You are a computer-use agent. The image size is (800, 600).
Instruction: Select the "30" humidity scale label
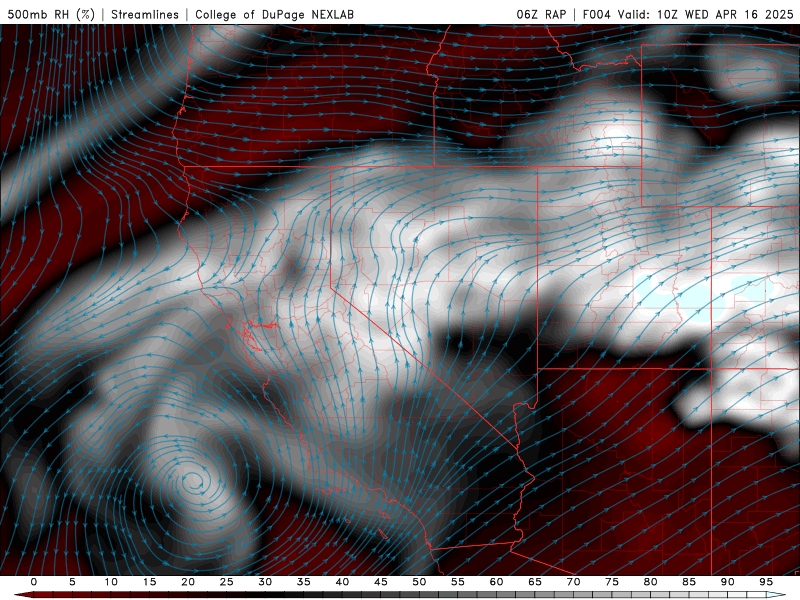click(265, 582)
